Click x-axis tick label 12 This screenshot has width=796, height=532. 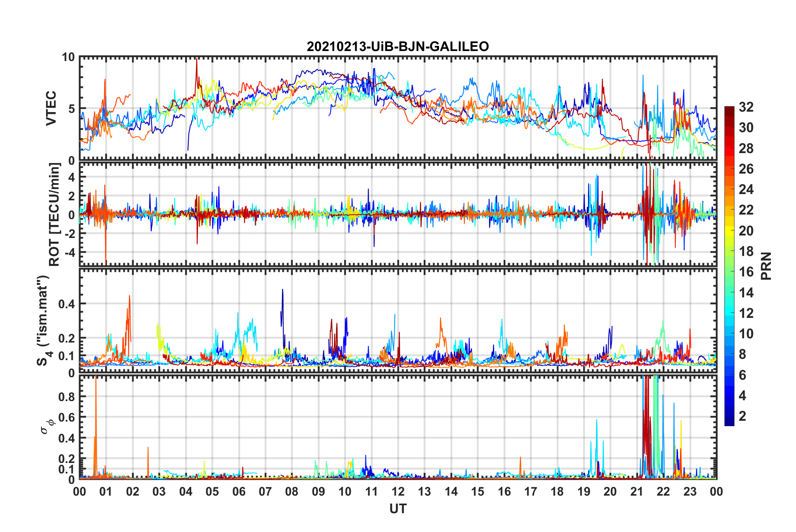398,491
